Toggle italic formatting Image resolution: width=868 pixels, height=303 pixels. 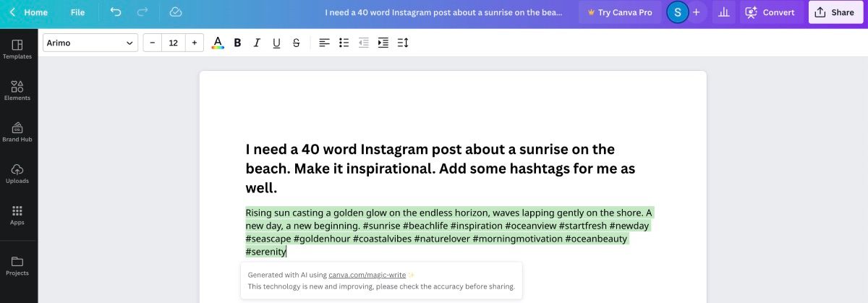(x=257, y=43)
